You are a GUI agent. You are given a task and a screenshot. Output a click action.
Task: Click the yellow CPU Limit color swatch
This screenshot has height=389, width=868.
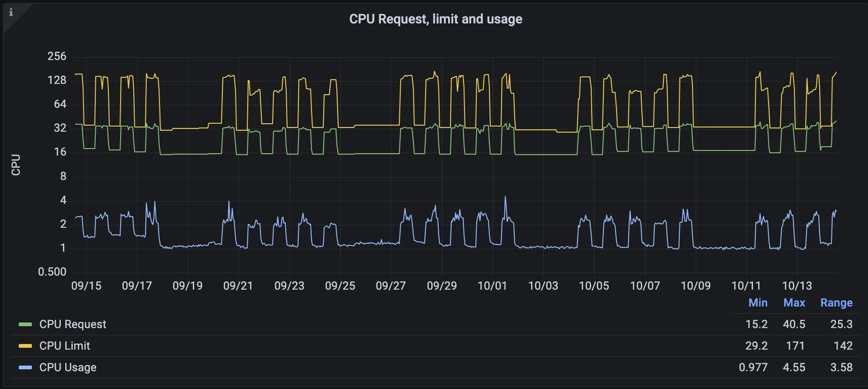click(x=25, y=346)
